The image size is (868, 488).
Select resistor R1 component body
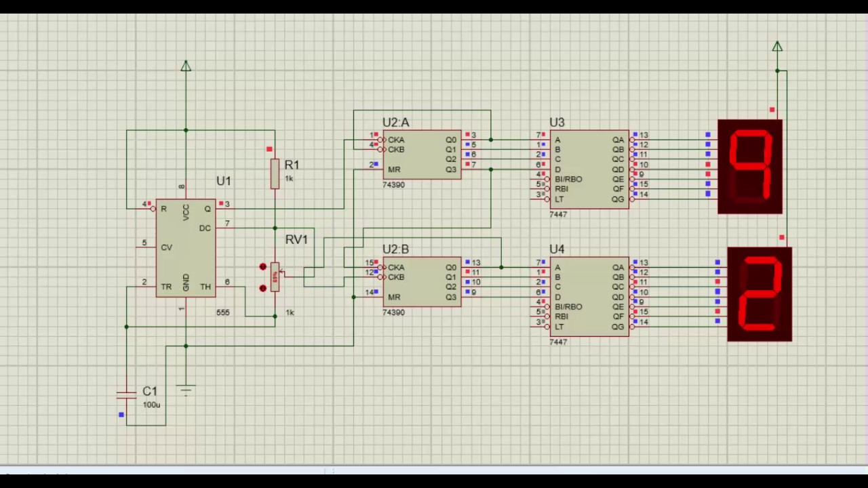click(x=275, y=174)
